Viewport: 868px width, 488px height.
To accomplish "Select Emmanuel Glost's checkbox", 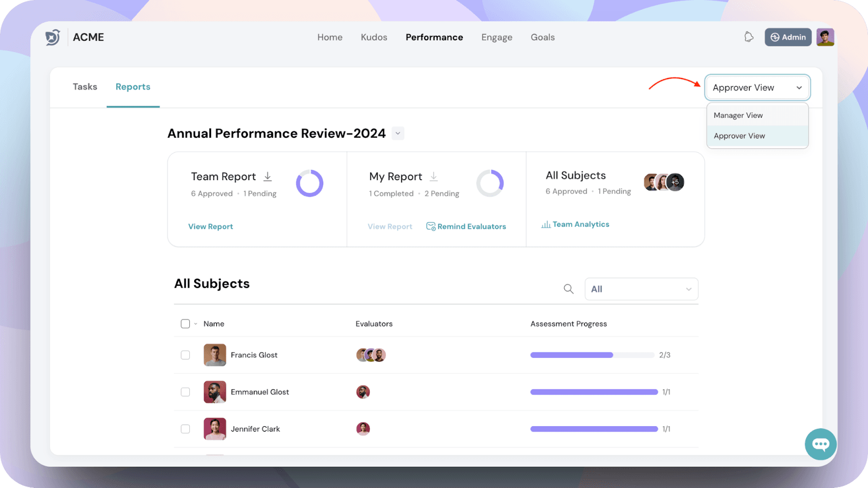I will 186,392.
